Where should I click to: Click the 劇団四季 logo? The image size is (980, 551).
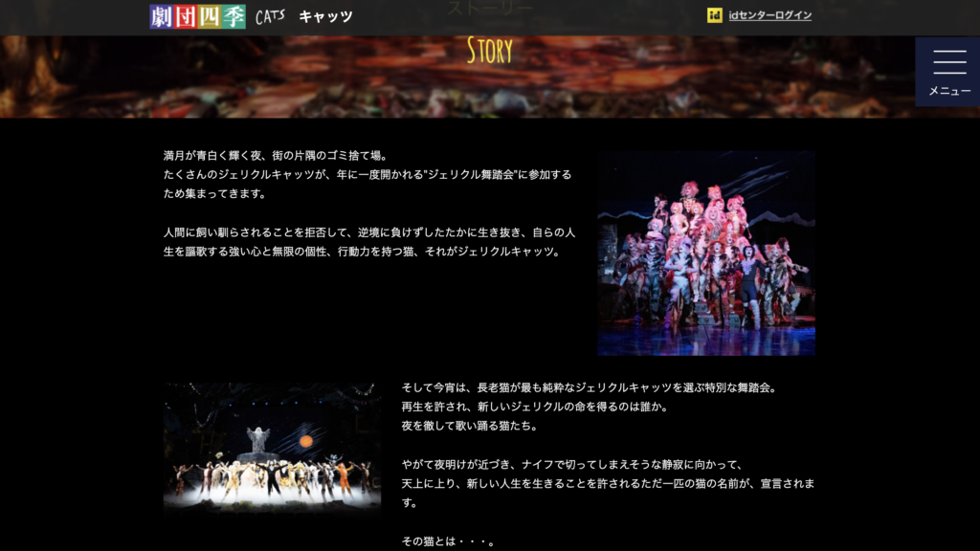[197, 17]
